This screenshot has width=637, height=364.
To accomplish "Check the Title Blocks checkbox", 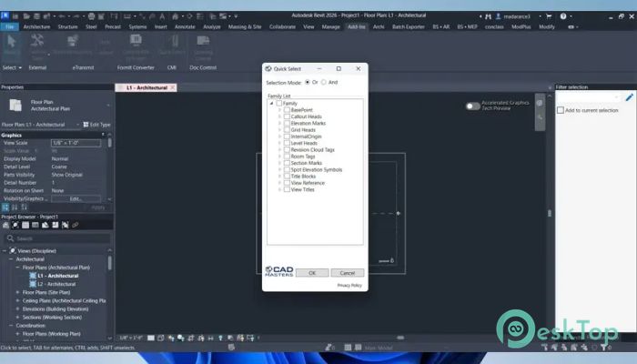I will [x=287, y=177].
